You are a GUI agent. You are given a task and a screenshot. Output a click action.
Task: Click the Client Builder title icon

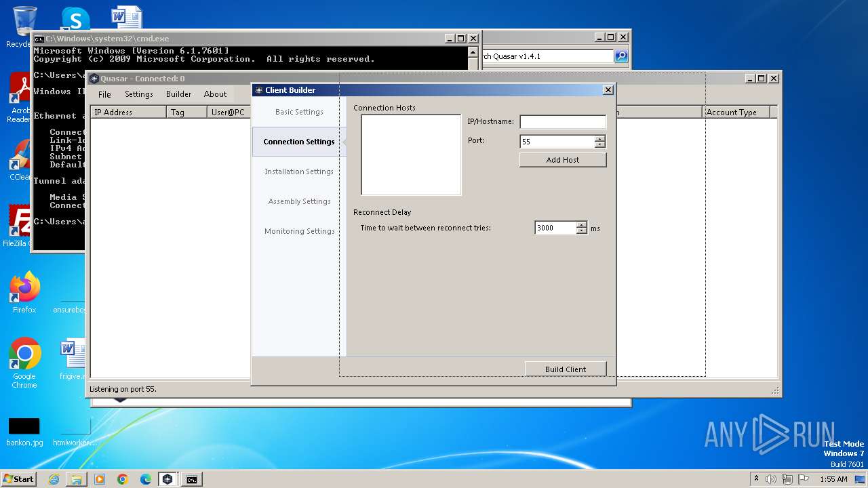point(258,90)
